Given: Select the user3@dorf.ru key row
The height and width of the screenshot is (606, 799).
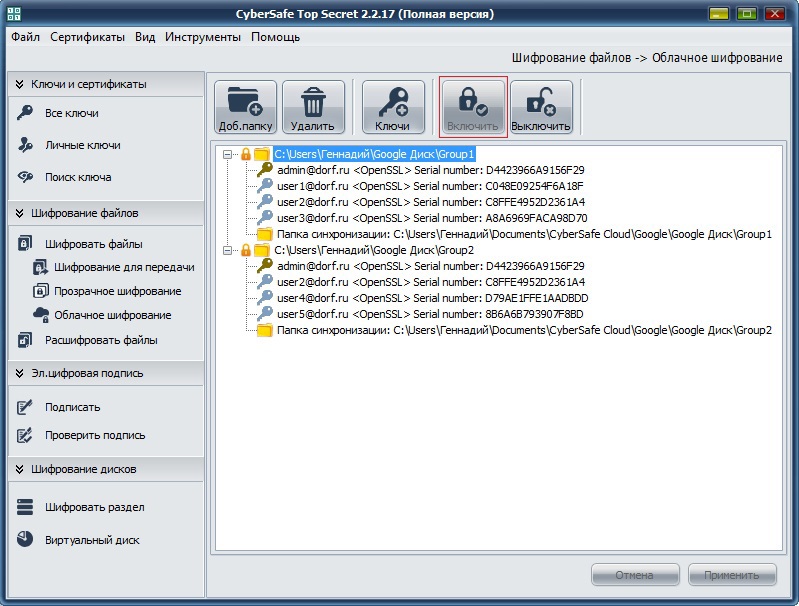Looking at the screenshot, I should pyautogui.click(x=432, y=218).
